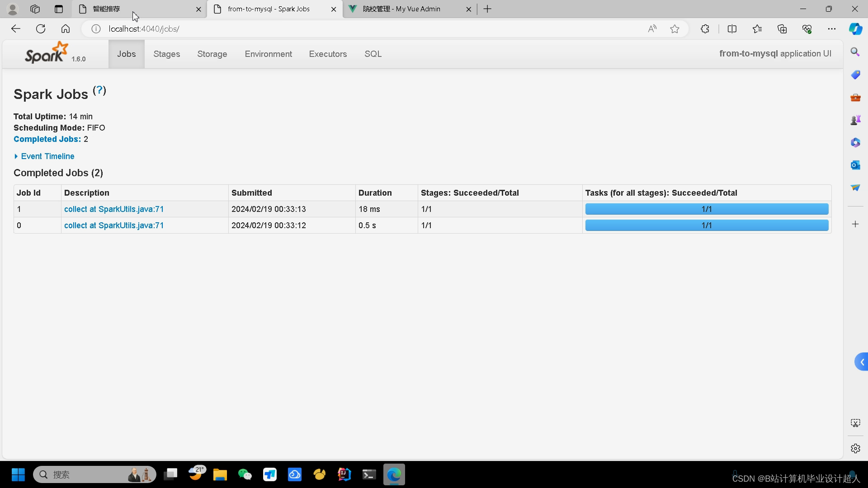Click the Spark Jobs help (?) link

tap(99, 90)
